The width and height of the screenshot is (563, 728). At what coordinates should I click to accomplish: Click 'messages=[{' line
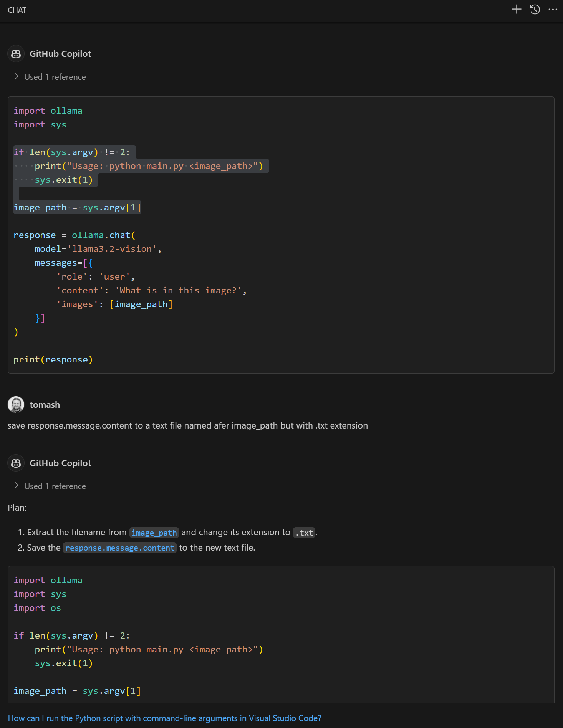coord(64,263)
